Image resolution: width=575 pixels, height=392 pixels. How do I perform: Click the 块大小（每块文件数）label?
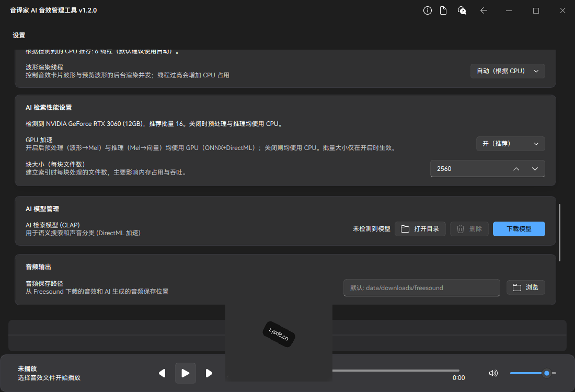click(55, 164)
